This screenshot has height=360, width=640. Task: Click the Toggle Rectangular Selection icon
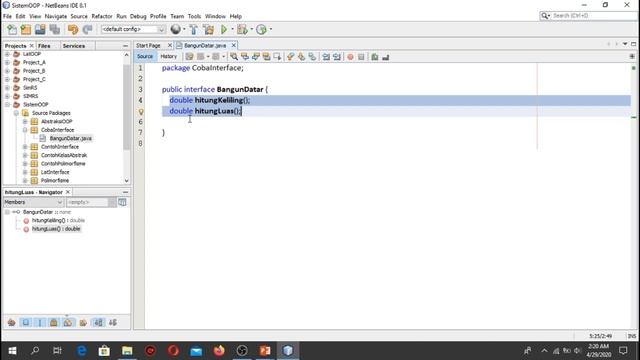coord(277,57)
